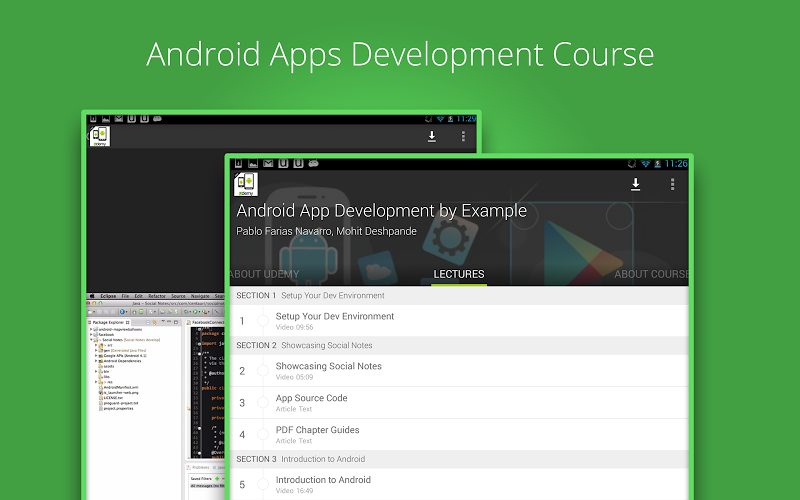Expand android-mapviewballoons project in Package Explorer
Screen dimensions: 800x500
point(91,329)
